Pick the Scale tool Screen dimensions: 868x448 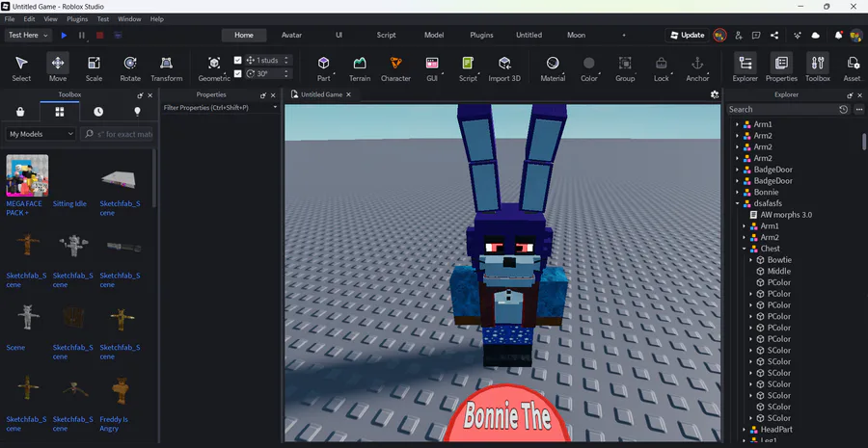tap(95, 68)
